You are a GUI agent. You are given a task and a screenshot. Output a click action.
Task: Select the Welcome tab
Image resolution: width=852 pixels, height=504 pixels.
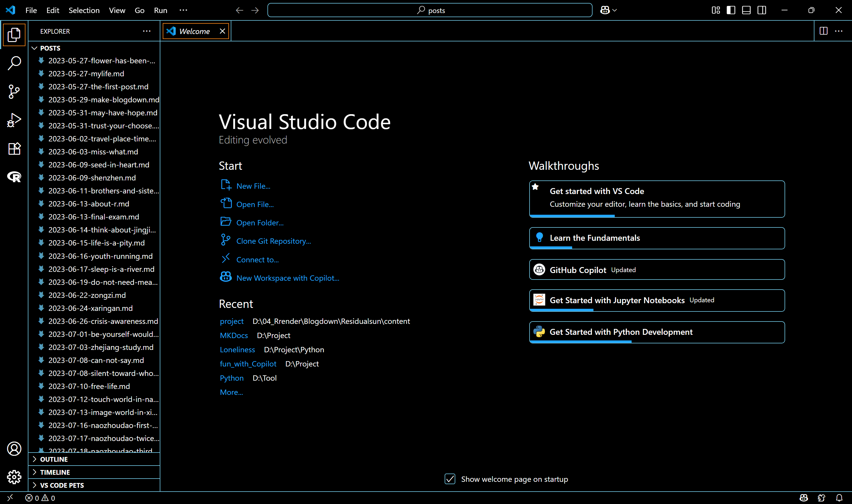click(194, 31)
